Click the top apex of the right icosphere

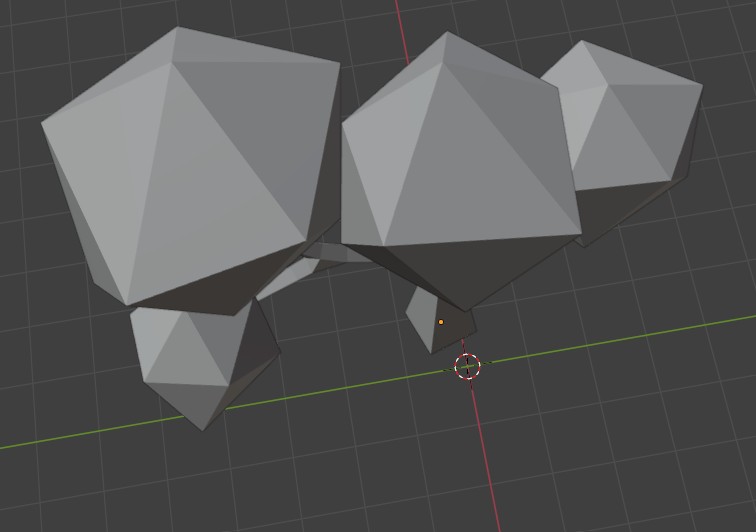pos(582,42)
